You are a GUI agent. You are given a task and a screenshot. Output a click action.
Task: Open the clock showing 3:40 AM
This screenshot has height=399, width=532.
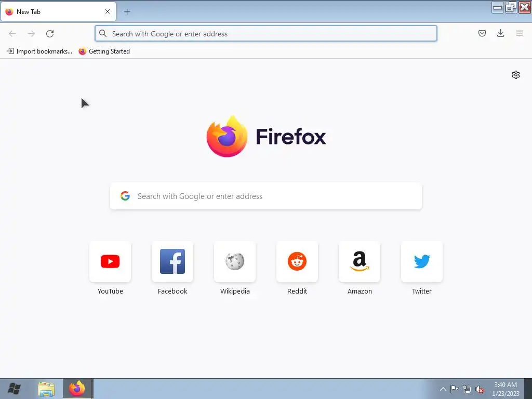click(506, 389)
